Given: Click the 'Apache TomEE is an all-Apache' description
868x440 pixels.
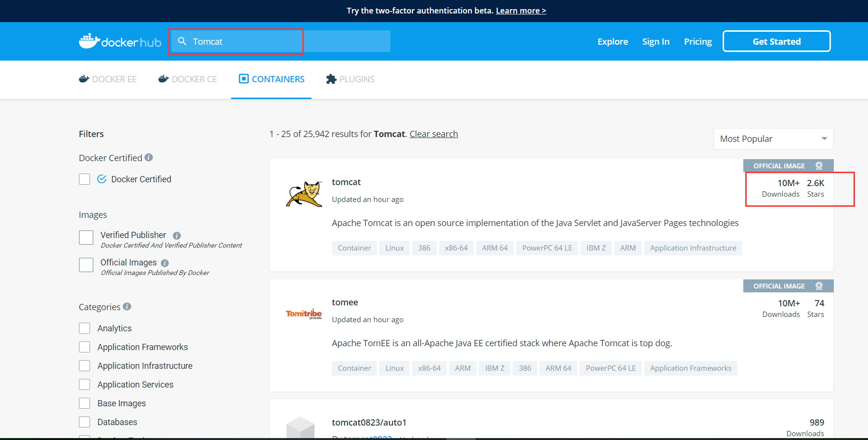Looking at the screenshot, I should tap(502, 343).
